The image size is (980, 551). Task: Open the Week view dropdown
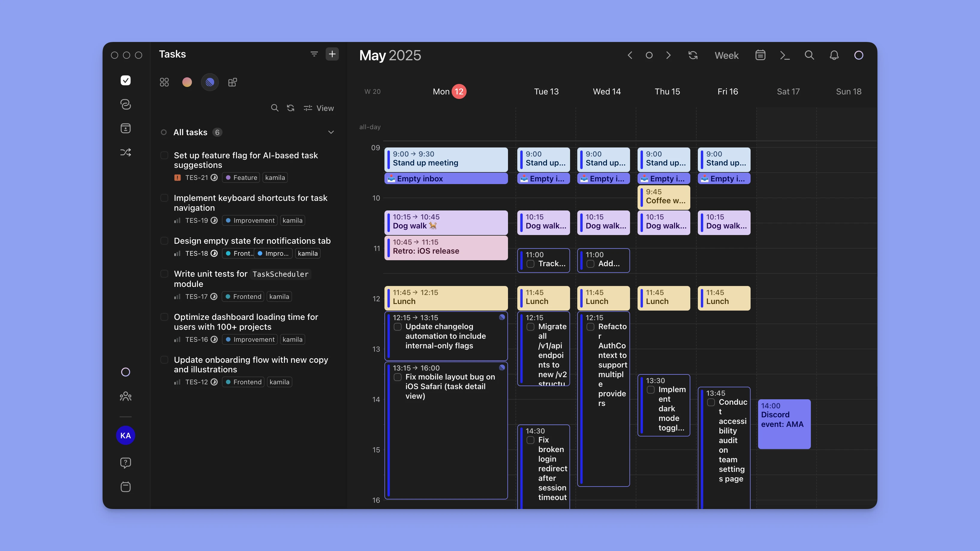pyautogui.click(x=726, y=55)
